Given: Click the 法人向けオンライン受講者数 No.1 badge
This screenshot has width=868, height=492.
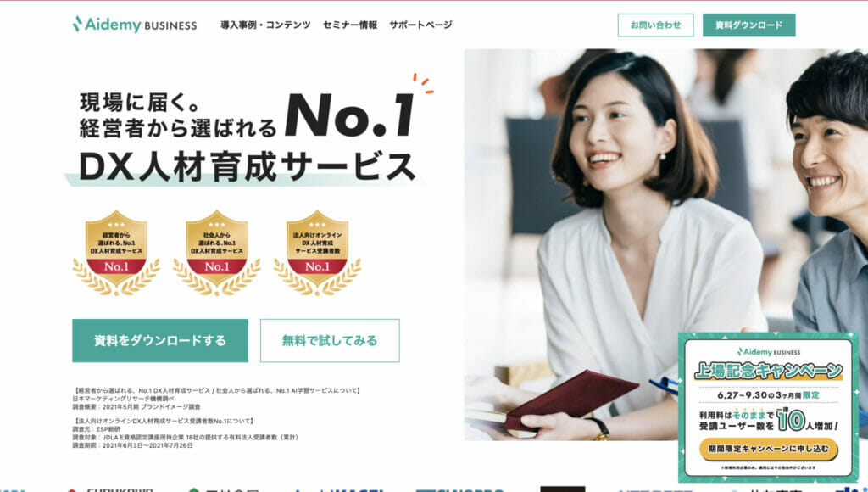Looking at the screenshot, I should (317, 253).
